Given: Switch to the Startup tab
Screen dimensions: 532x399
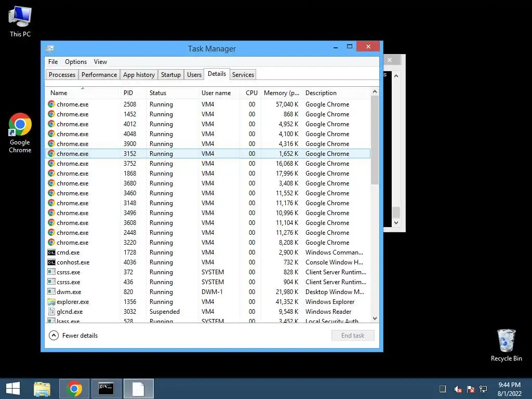Looking at the screenshot, I should pos(170,75).
